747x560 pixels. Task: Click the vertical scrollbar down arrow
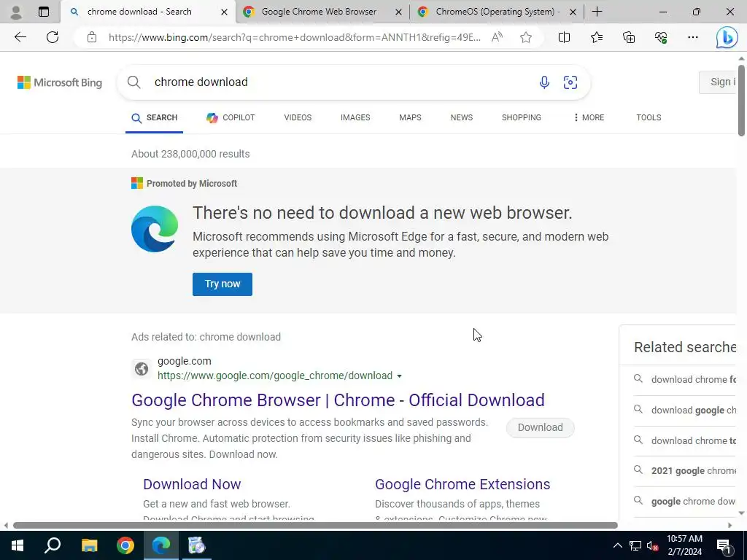coord(741,513)
